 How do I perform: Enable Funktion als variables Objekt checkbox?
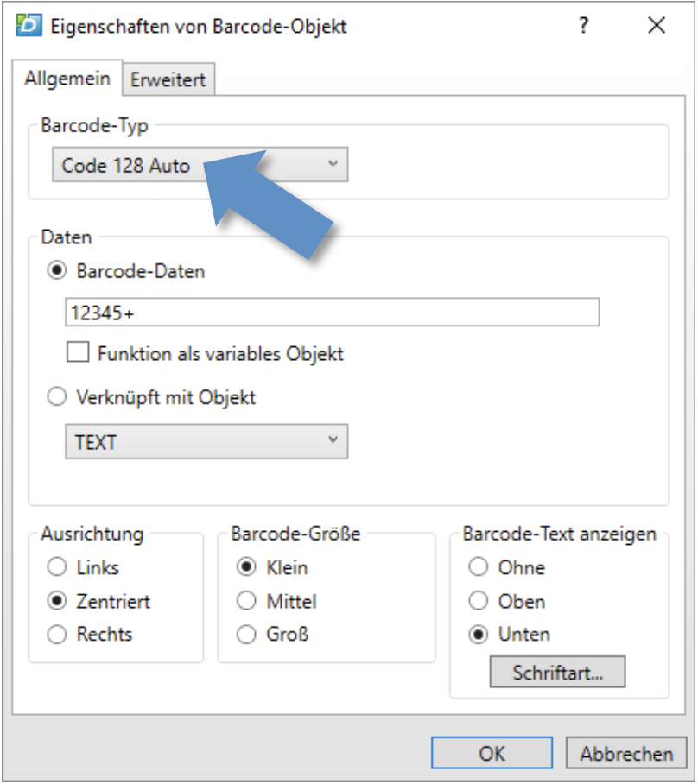click(79, 353)
